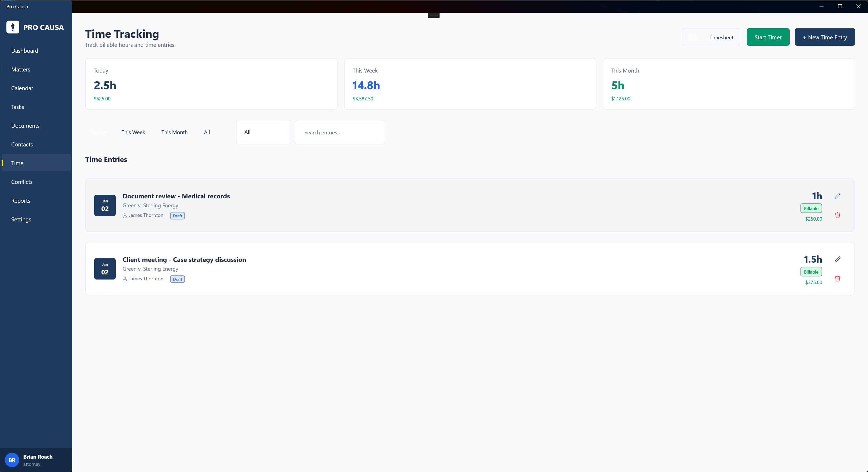Open the All filter dropdown

pyautogui.click(x=263, y=132)
